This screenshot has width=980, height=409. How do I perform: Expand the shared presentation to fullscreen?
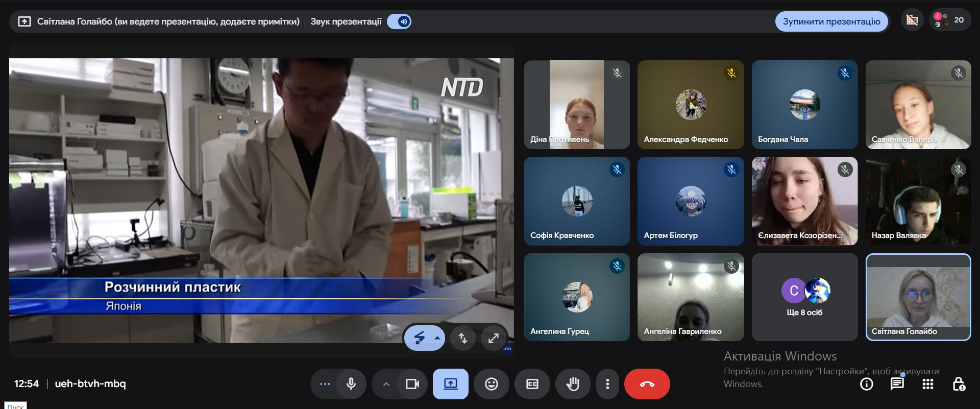coord(493,338)
